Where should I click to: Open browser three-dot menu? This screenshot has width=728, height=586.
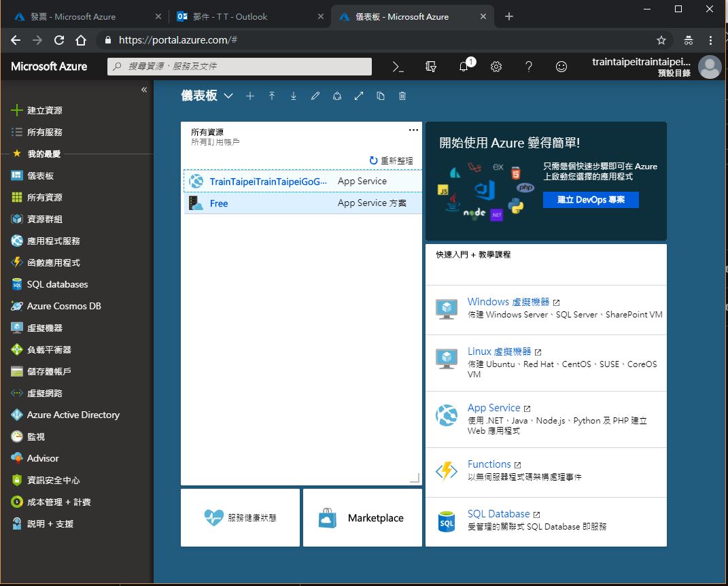[710, 40]
